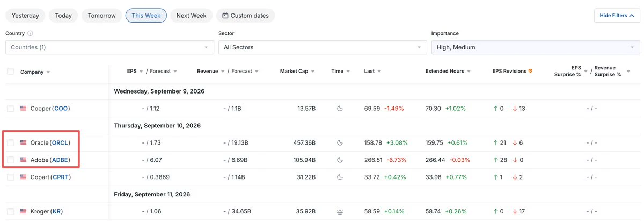Click Oracle market cap 457.36B
The image size is (644, 221).
click(303, 143)
